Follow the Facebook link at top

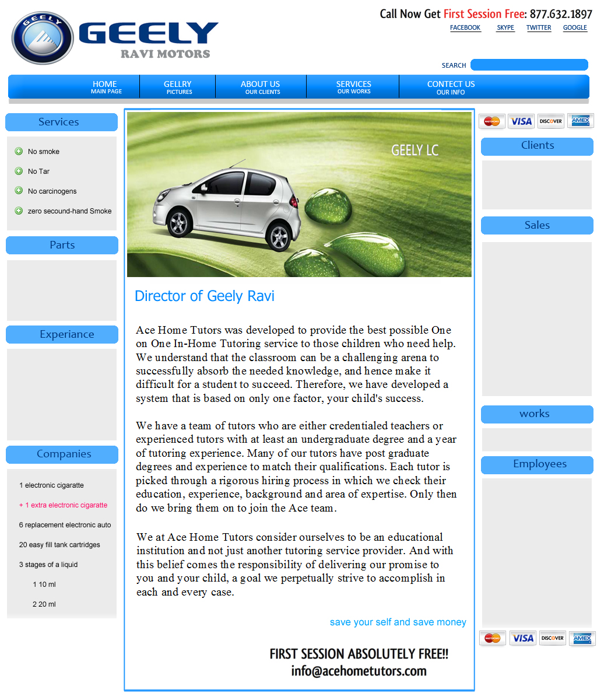[x=465, y=28]
